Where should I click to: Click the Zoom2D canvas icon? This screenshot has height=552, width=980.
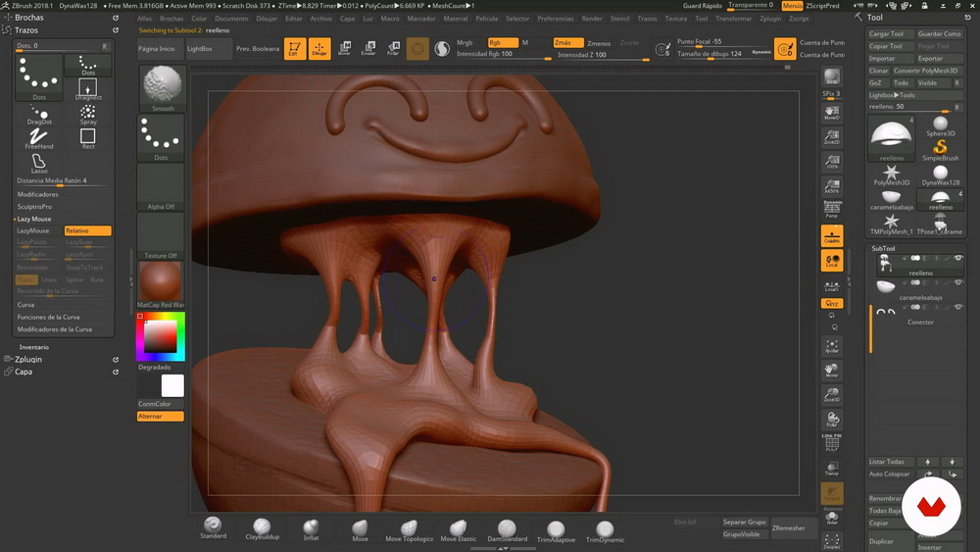[832, 136]
